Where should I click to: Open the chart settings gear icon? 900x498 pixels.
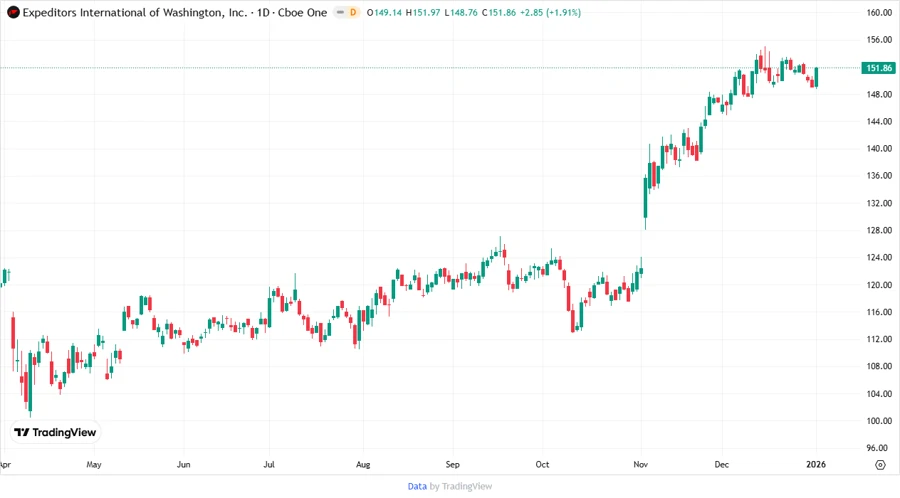click(880, 465)
